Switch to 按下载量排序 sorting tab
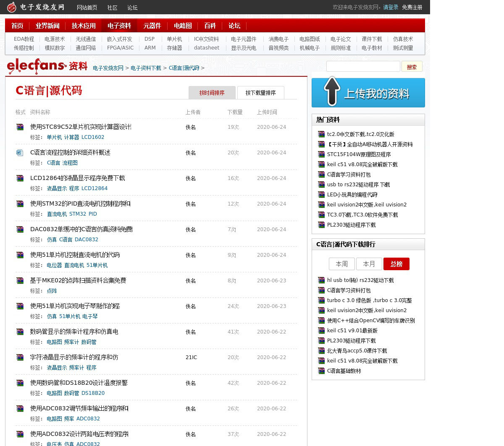504x446 pixels. point(260,93)
